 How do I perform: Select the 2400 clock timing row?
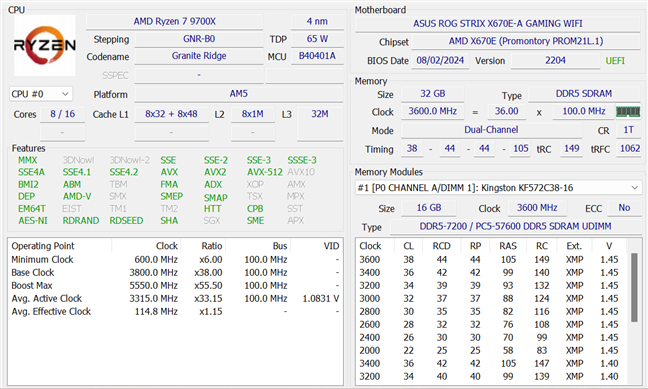pos(492,337)
